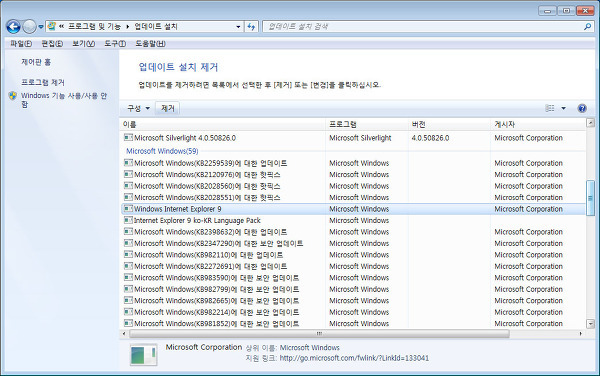Click Microsoft Silverlight program column cell
The height and width of the screenshot is (376, 600).
(x=360, y=138)
